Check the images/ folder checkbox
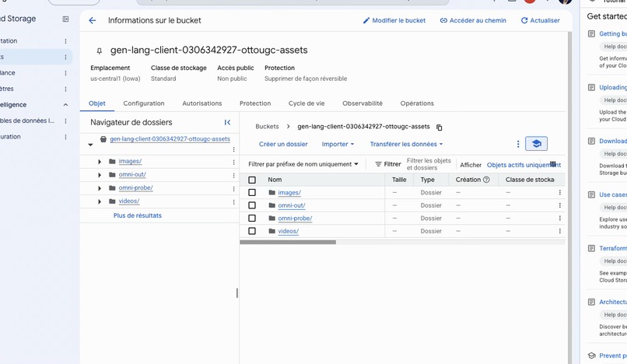This screenshot has width=627, height=364. coord(252,192)
